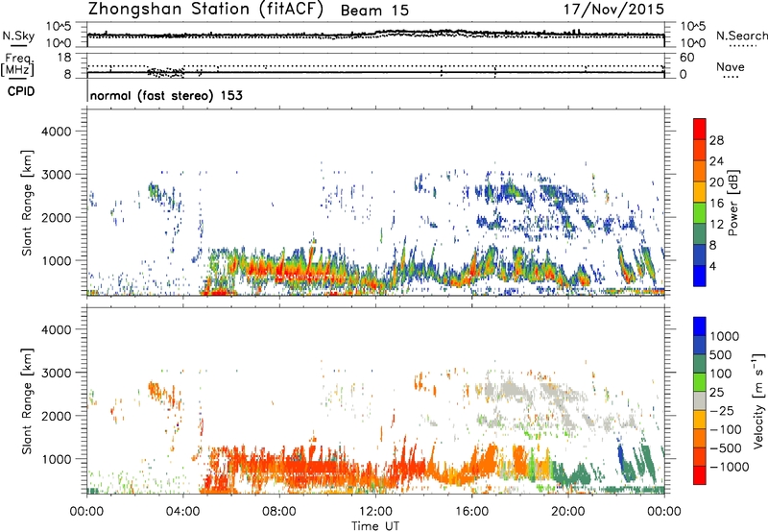768x532 pixels.
Task: Click the 'Beam 15' label
Action: click(374, 11)
